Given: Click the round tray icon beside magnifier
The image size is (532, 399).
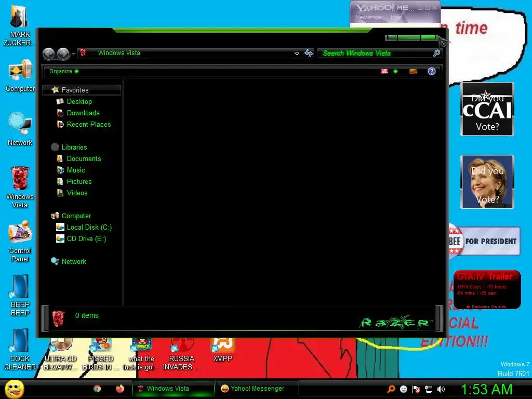Looking at the screenshot, I should pos(403,389).
